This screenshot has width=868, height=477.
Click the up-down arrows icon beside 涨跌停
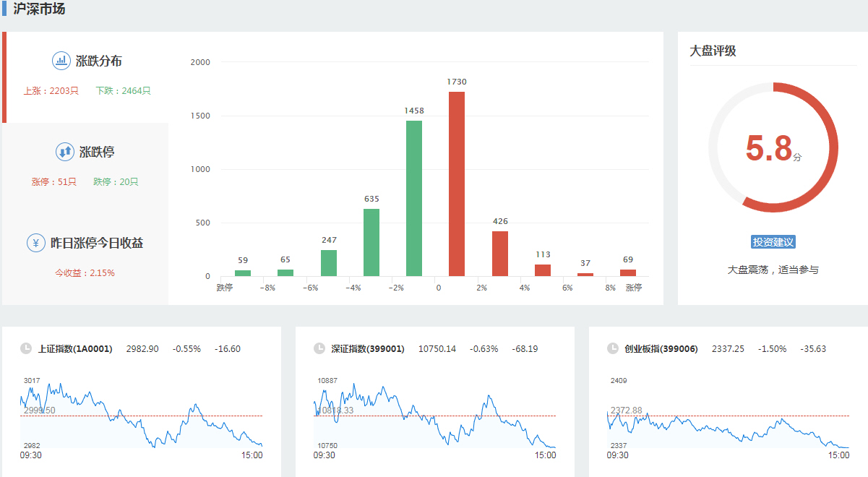[65, 152]
